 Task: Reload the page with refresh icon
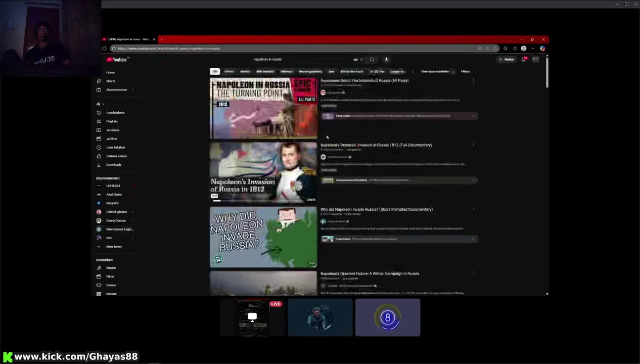pyautogui.click(x=105, y=49)
